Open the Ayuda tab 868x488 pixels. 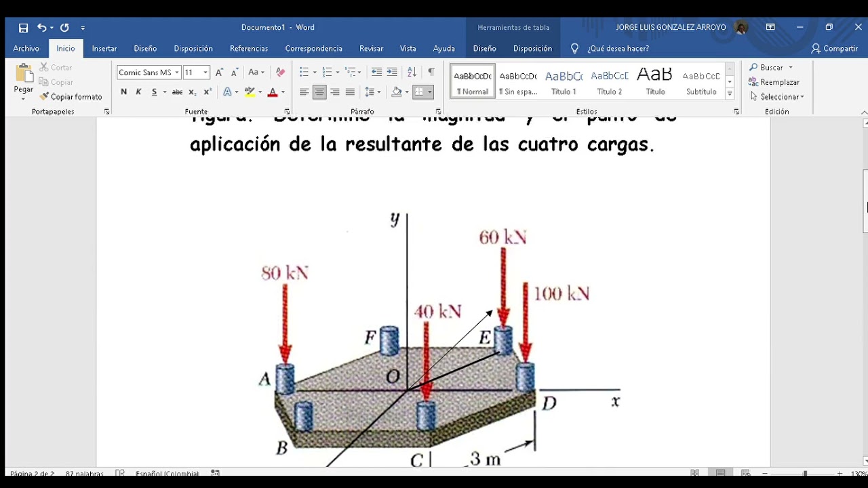(x=444, y=49)
